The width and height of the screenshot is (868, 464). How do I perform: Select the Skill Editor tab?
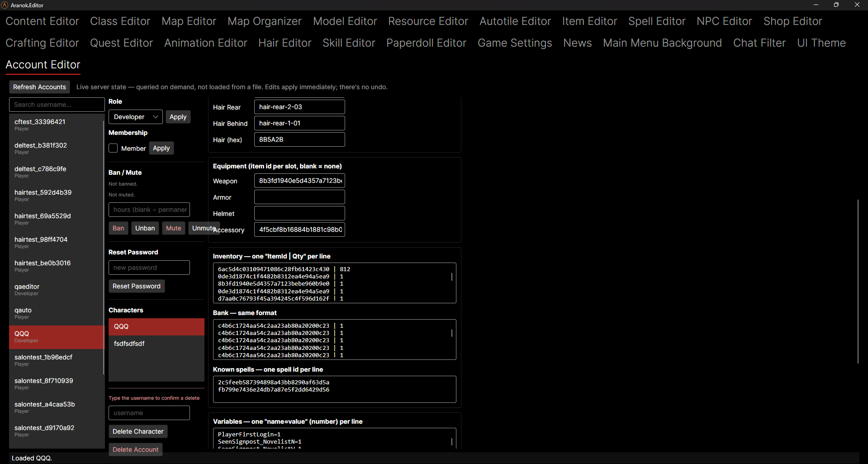(x=349, y=43)
